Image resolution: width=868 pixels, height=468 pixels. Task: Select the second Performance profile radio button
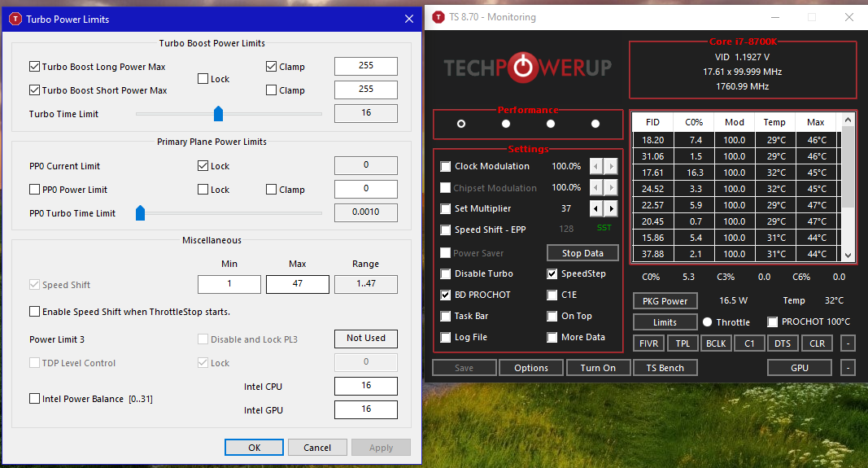(x=506, y=124)
